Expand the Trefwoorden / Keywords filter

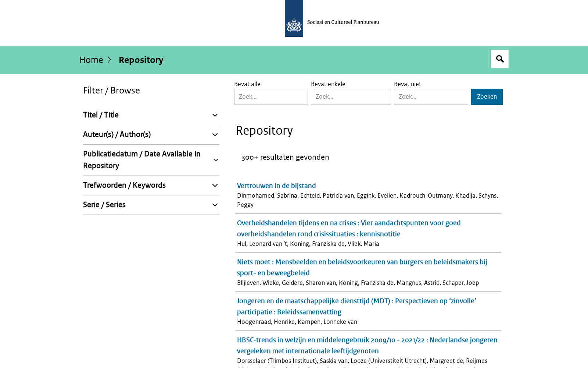pos(151,185)
